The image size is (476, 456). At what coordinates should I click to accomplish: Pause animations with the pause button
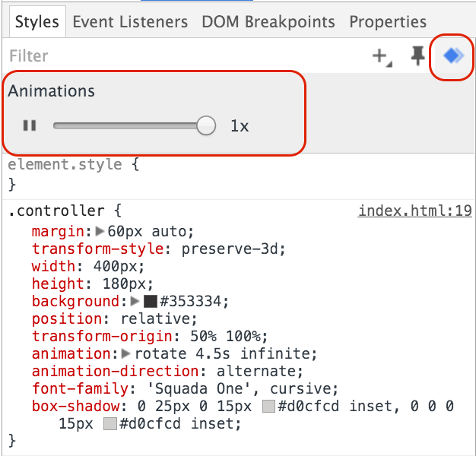pyautogui.click(x=30, y=125)
